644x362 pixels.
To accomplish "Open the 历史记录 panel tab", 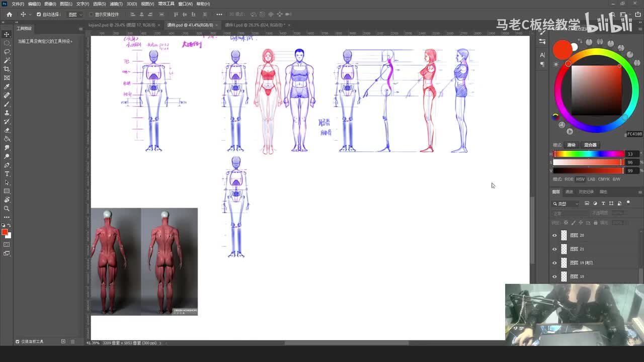I will [x=586, y=192].
